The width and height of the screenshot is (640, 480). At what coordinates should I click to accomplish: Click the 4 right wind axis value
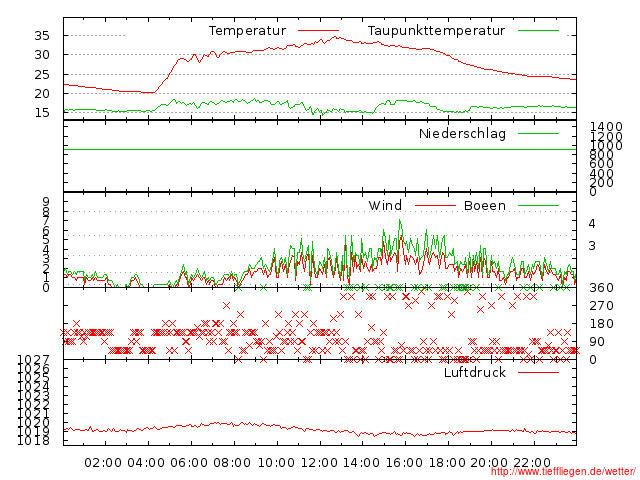[592, 223]
